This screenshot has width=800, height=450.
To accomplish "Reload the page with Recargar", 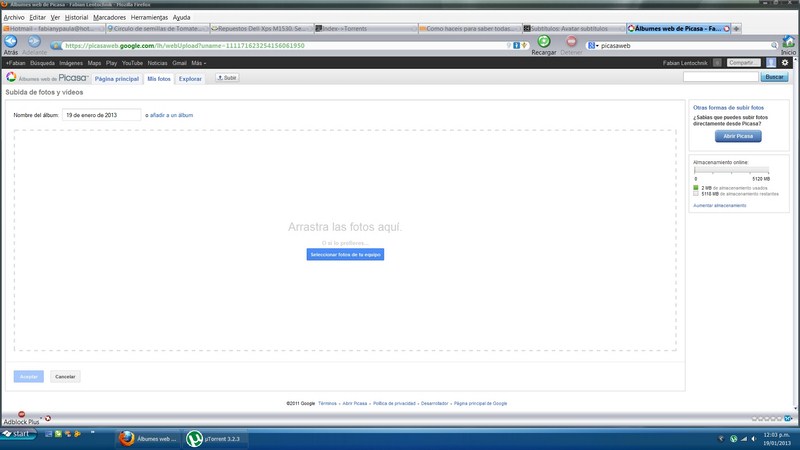I will 544,41.
